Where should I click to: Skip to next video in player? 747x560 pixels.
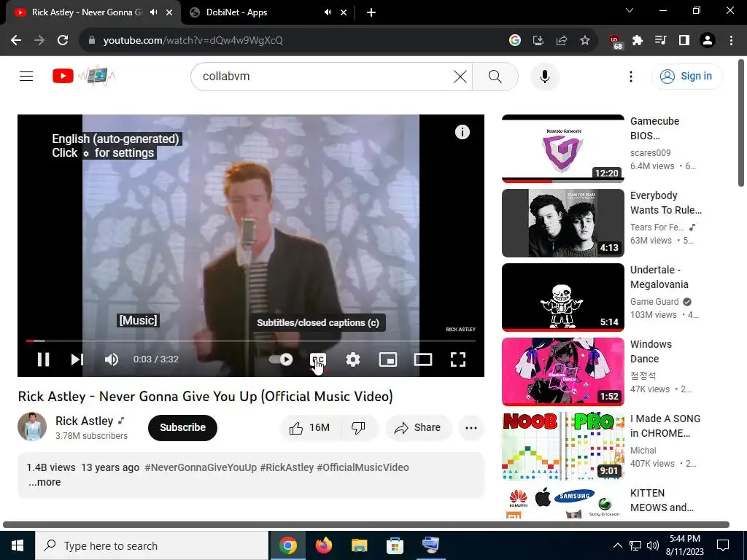pos(77,359)
